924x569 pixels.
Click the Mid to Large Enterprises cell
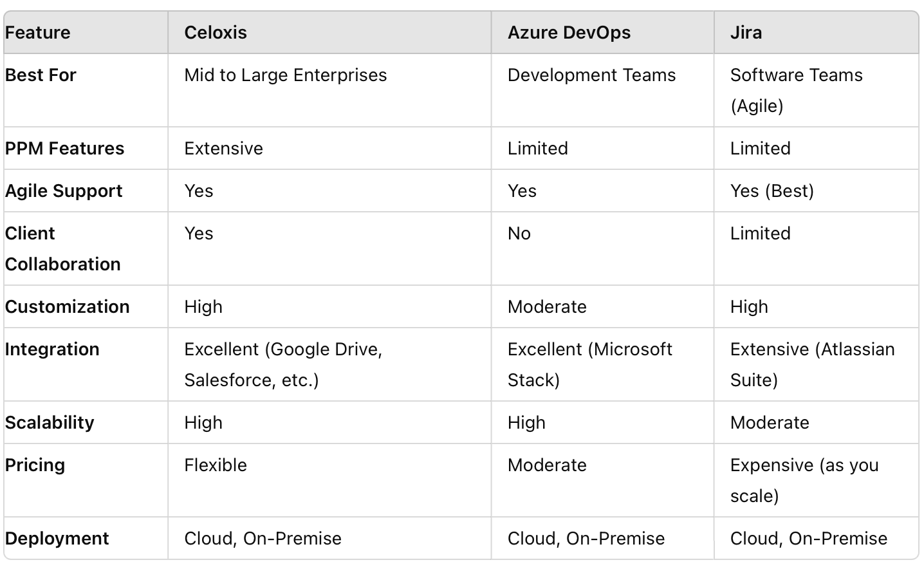coord(285,75)
